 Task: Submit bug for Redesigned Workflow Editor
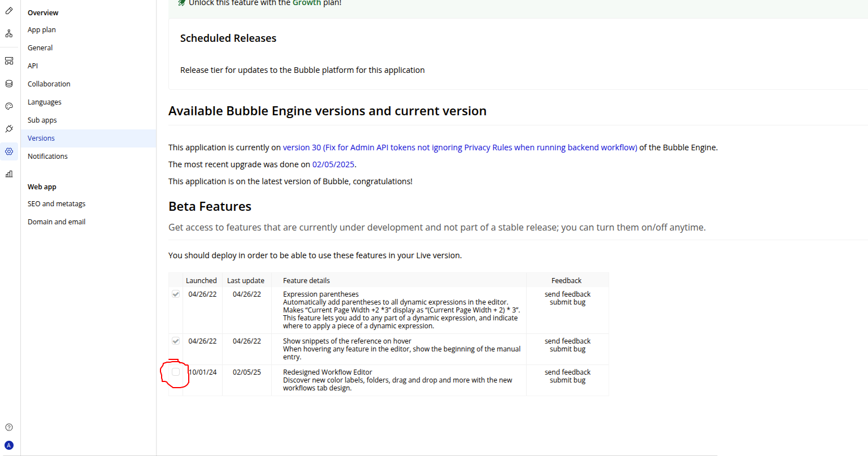567,380
